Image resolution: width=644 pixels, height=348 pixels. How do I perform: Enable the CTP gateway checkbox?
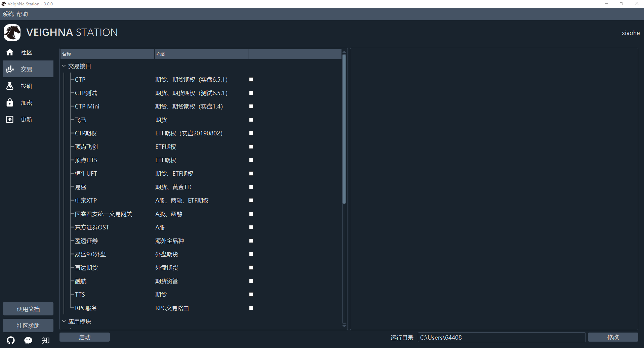click(251, 79)
